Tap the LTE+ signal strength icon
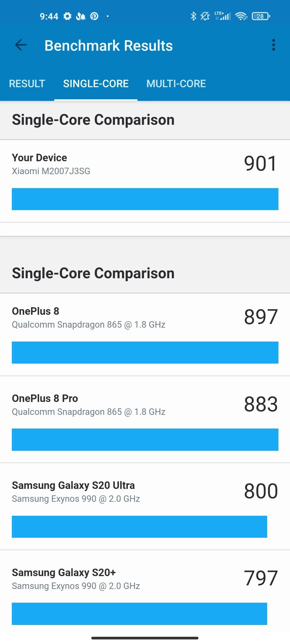 [x=222, y=16]
